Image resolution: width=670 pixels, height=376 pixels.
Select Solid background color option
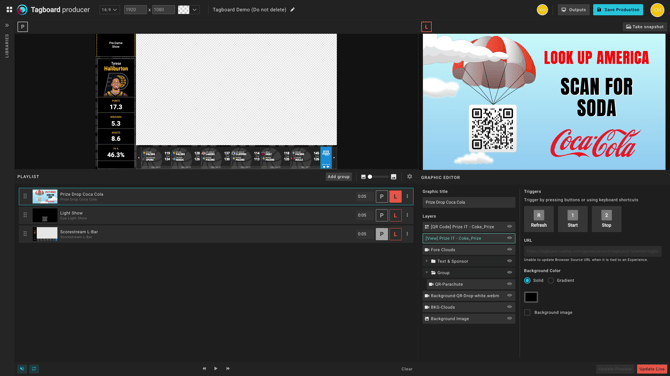point(527,281)
